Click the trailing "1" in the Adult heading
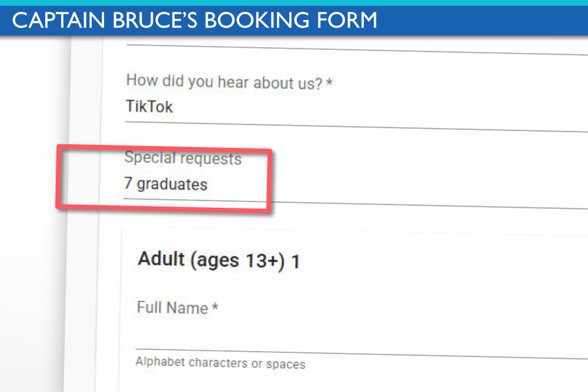588x392 pixels. point(296,262)
